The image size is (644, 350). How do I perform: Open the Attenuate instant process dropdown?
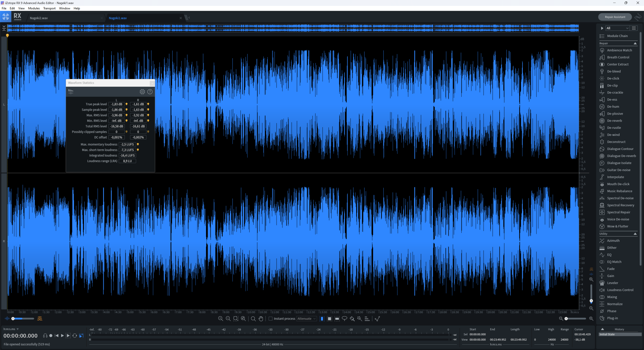pyautogui.click(x=307, y=318)
